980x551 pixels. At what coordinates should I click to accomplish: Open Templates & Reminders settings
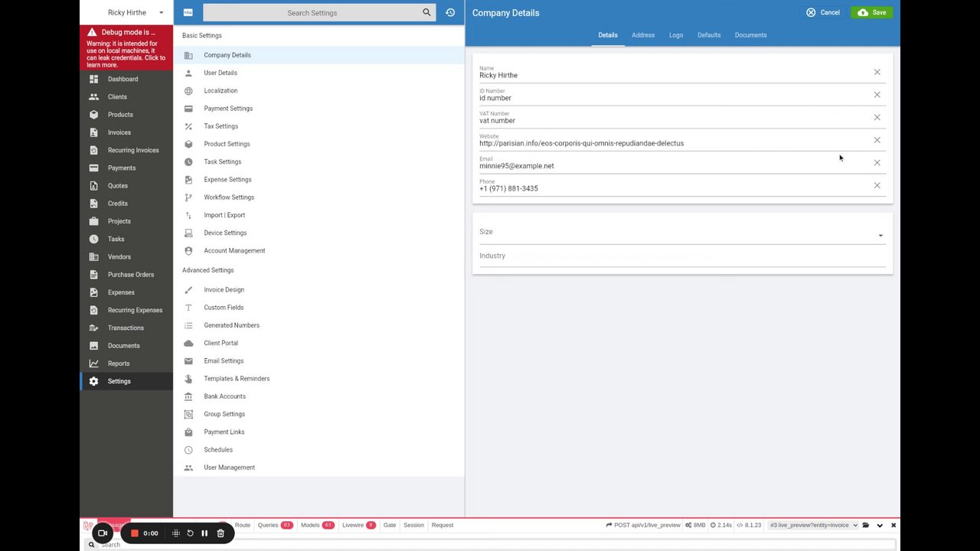point(318,379)
